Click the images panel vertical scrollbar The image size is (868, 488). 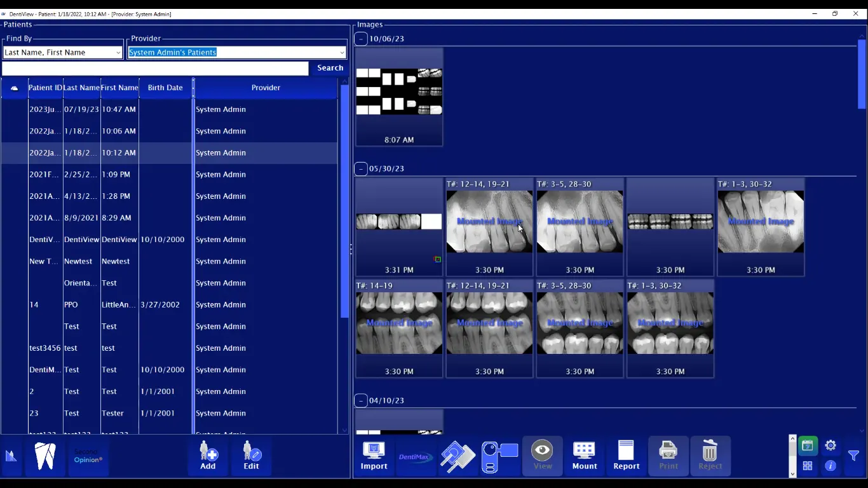(x=862, y=73)
